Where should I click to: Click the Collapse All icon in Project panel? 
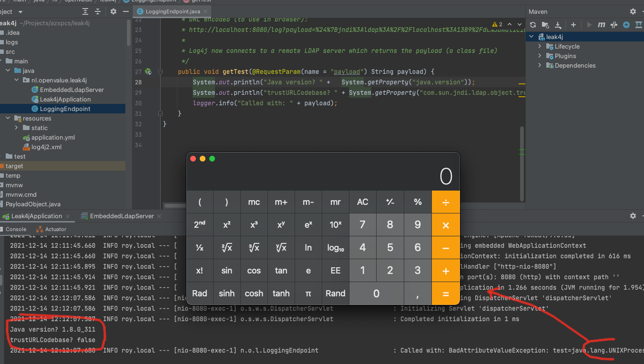pyautogui.click(x=98, y=11)
